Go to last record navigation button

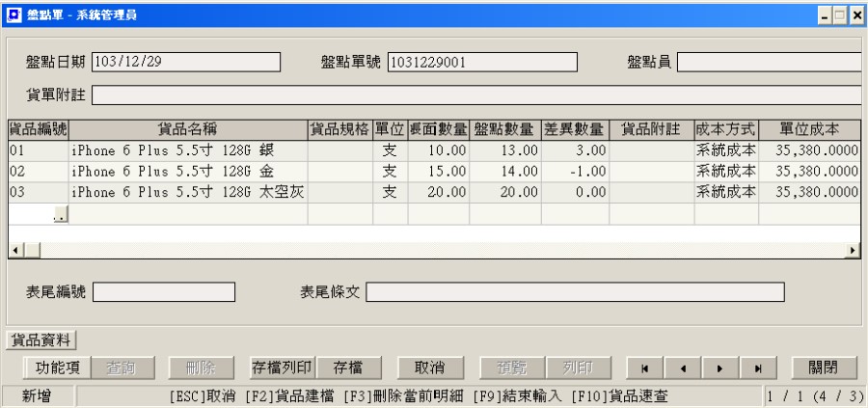[x=758, y=368]
